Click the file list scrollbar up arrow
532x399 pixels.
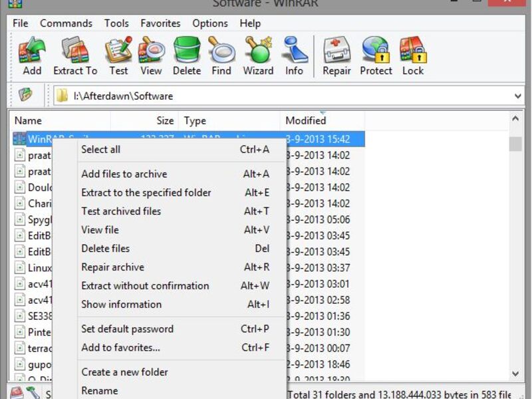pyautogui.click(x=515, y=118)
